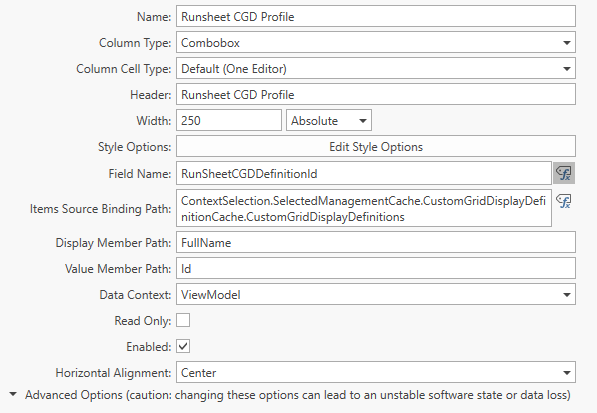Expand the Column Cell Type dropdown
This screenshot has height=413, width=597.
click(376, 68)
